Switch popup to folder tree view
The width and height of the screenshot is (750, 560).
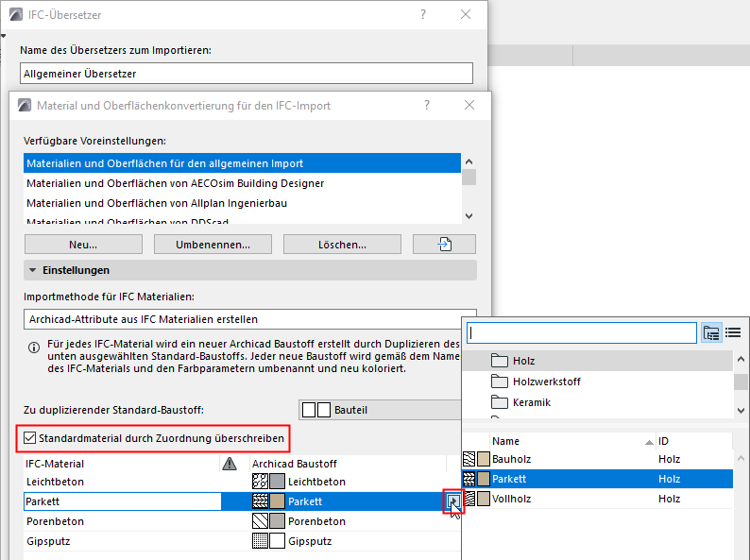point(711,332)
